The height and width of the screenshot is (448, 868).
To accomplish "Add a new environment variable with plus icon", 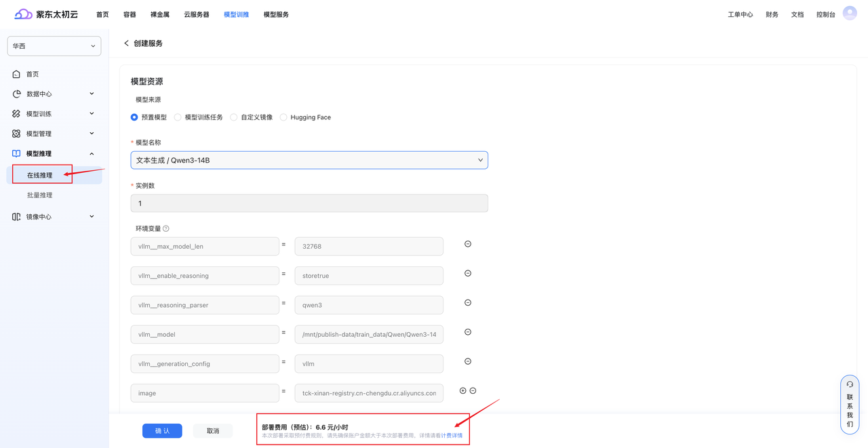I will pyautogui.click(x=463, y=391).
